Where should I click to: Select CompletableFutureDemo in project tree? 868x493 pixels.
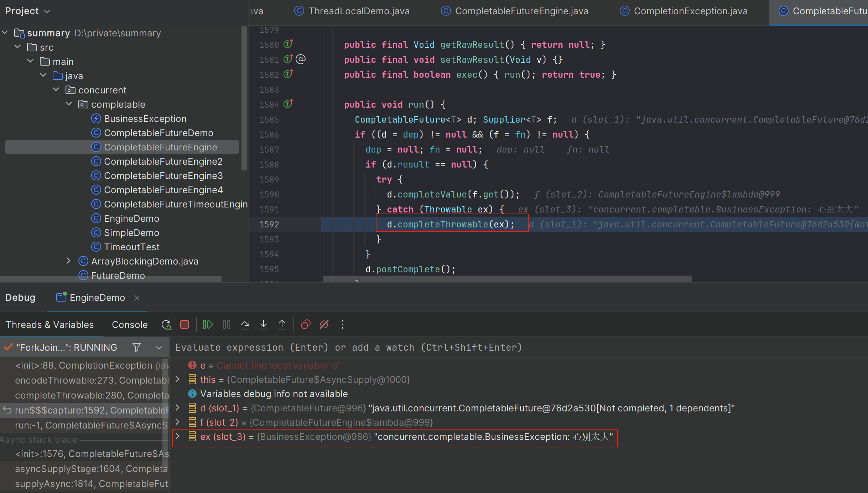(158, 133)
